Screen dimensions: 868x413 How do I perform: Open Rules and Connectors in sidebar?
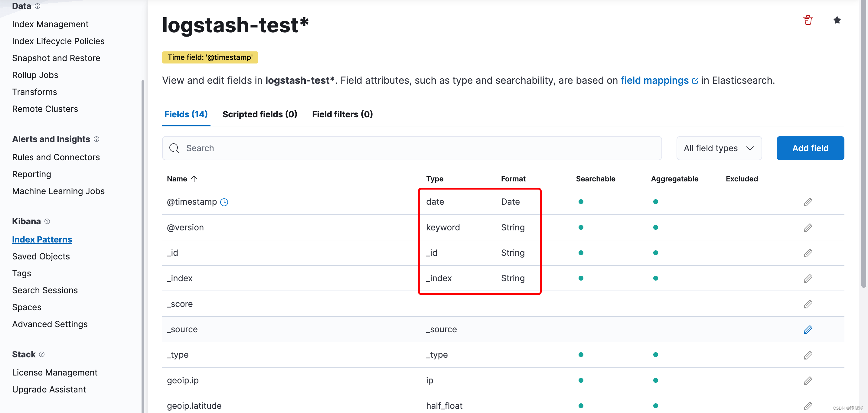tap(56, 157)
